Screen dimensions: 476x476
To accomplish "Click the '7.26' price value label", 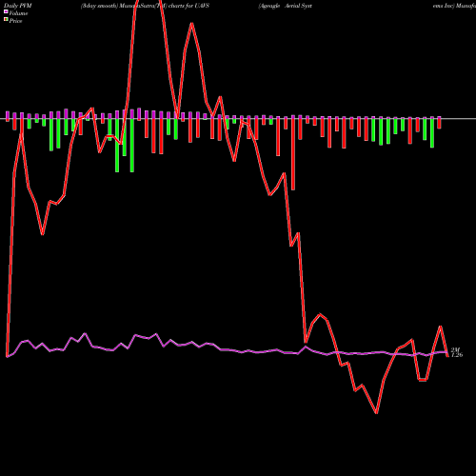I will [x=457, y=355].
